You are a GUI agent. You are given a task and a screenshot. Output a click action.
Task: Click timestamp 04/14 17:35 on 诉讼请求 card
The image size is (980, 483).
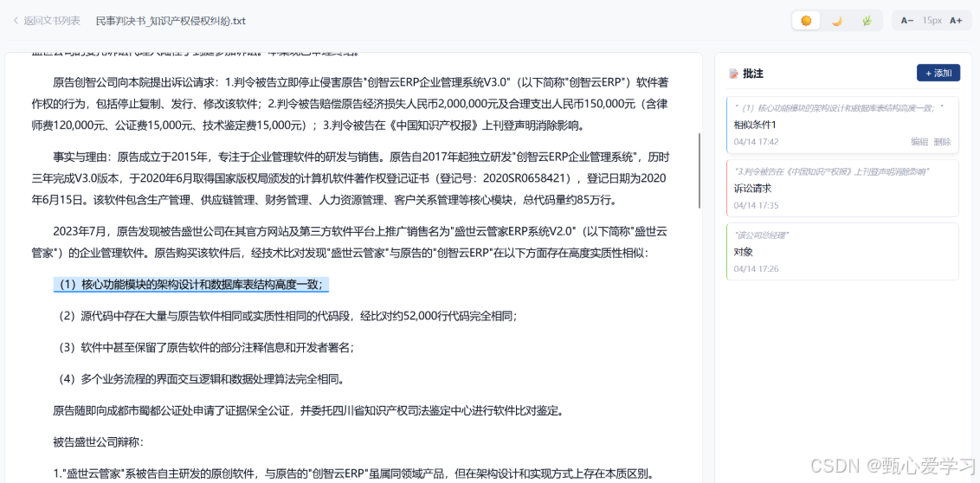[x=756, y=205]
